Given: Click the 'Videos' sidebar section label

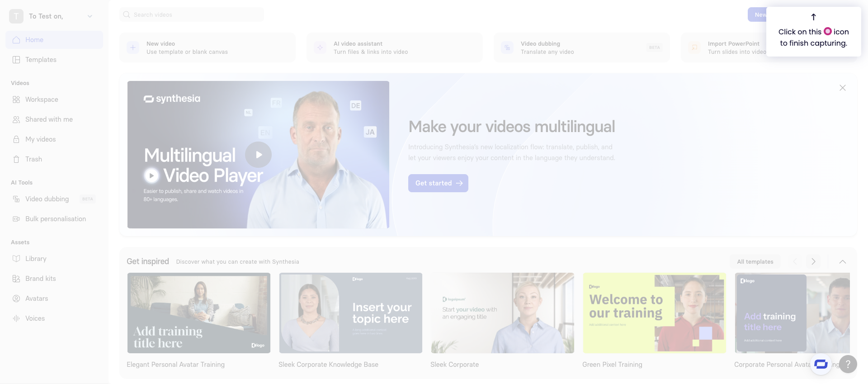Looking at the screenshot, I should (20, 83).
